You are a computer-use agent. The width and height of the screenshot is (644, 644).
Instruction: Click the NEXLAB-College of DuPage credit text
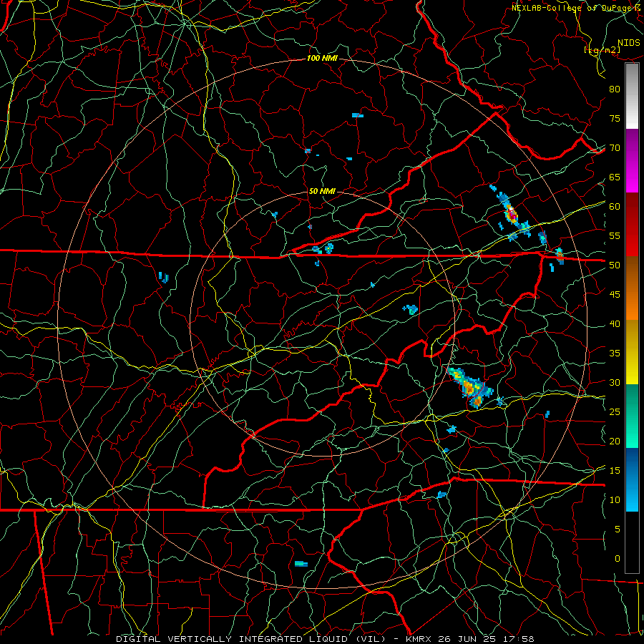tap(574, 8)
